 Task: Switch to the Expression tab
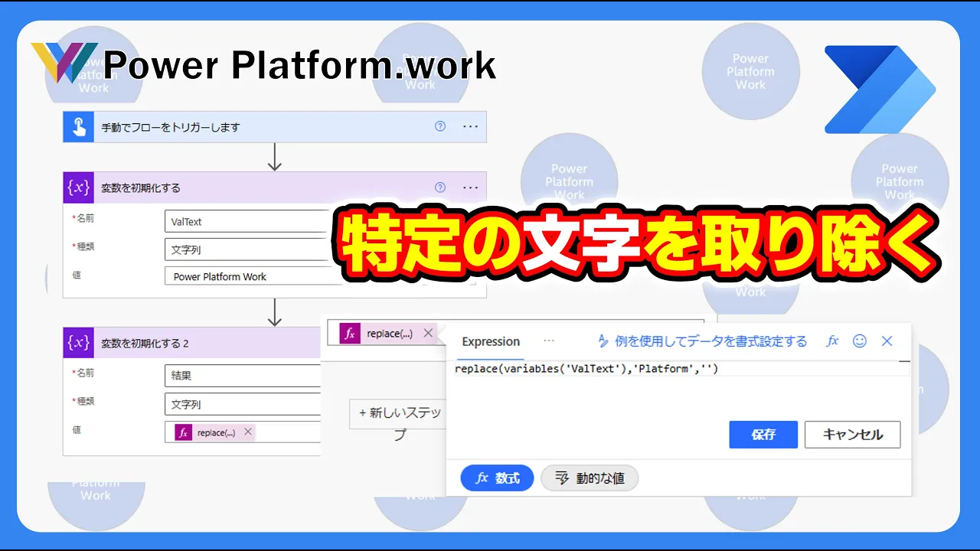click(491, 341)
